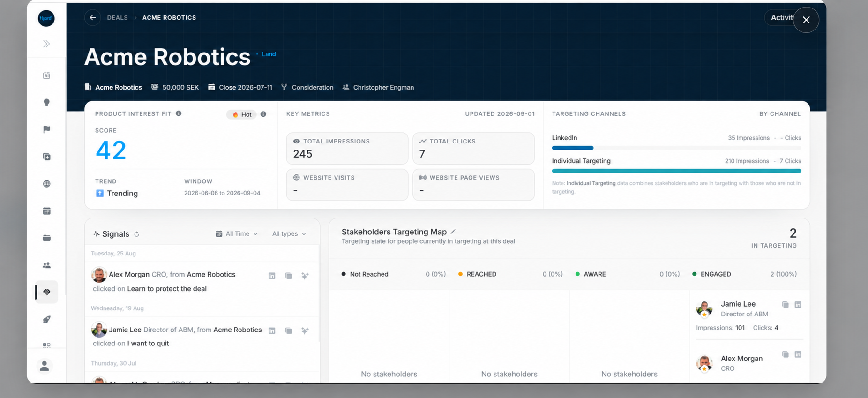Click the 210 Impressions Individual Targeting value
Image resolution: width=868 pixels, height=398 pixels.
coord(747,161)
